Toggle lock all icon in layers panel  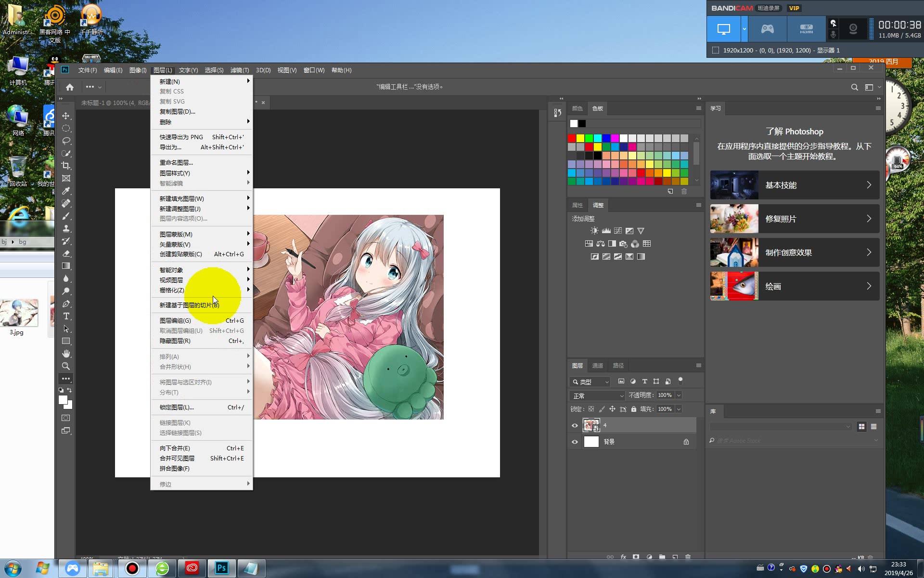click(634, 409)
